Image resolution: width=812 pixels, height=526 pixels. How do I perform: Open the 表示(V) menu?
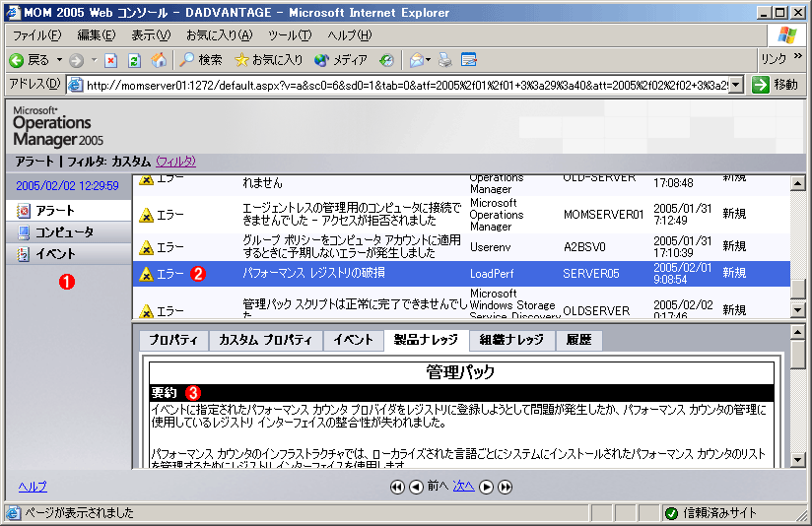pyautogui.click(x=151, y=35)
